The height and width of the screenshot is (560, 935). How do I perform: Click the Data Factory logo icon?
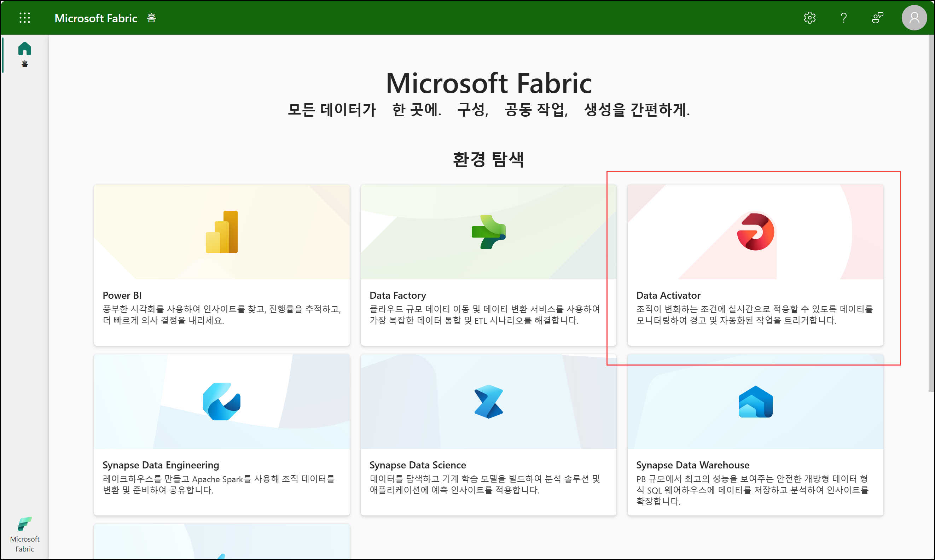[x=488, y=232]
